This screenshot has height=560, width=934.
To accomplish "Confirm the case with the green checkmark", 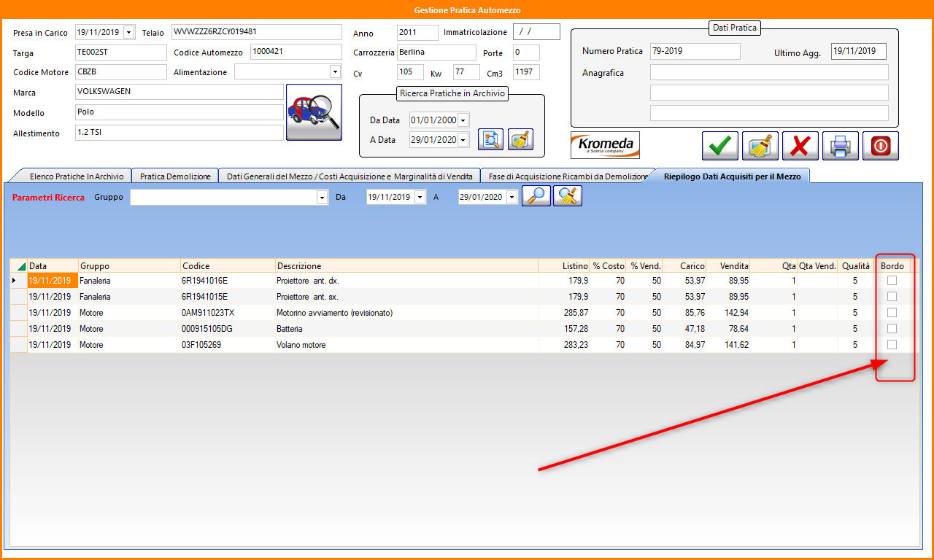I will point(720,146).
